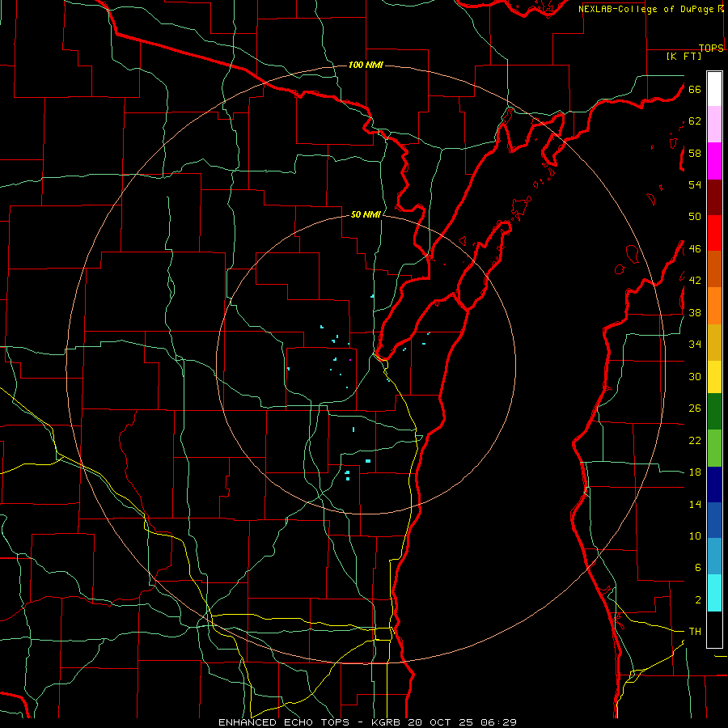The height and width of the screenshot is (728, 728).
Task: Click the 'TOPS' legend title
Action: pyautogui.click(x=711, y=48)
